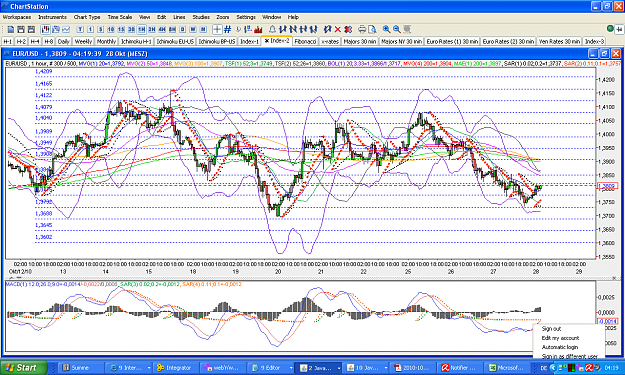This screenshot has height=375, width=625.
Task: Select the 4H time scale button
Action: 162,29
